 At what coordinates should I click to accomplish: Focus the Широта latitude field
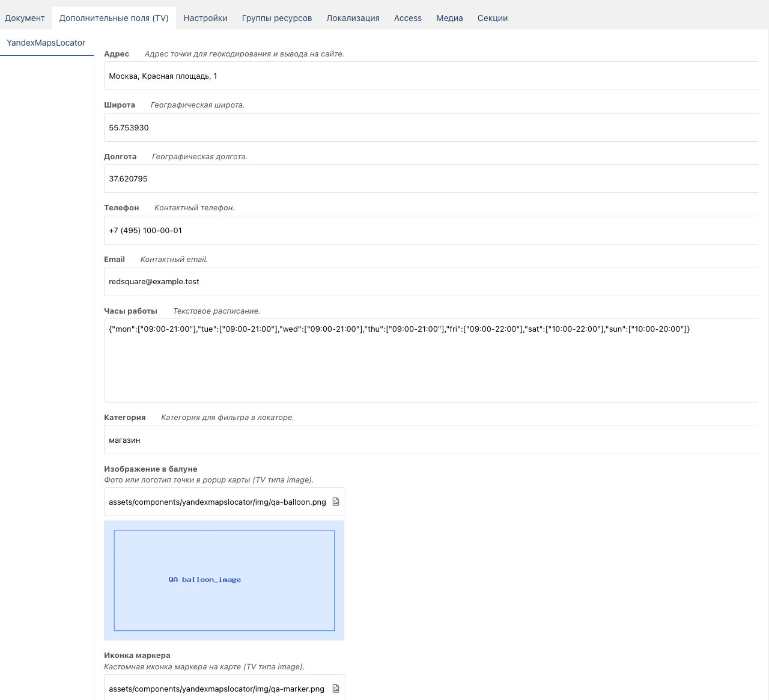tap(431, 127)
